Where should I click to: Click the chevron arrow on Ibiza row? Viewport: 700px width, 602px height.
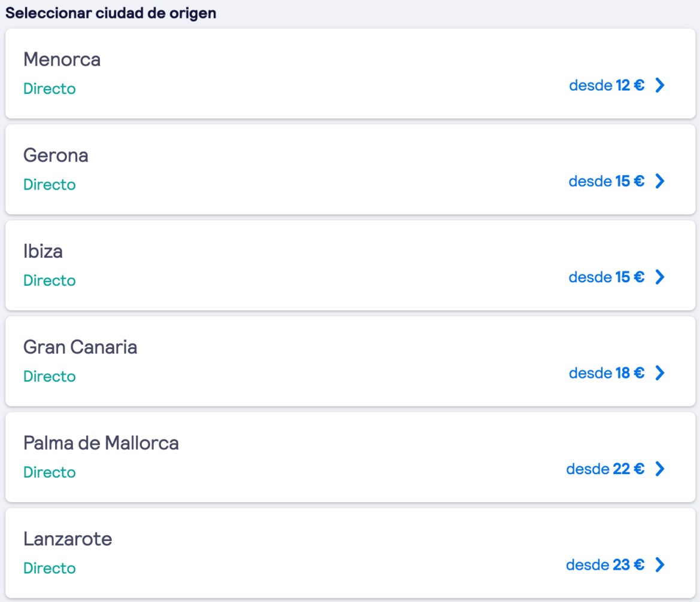(659, 277)
